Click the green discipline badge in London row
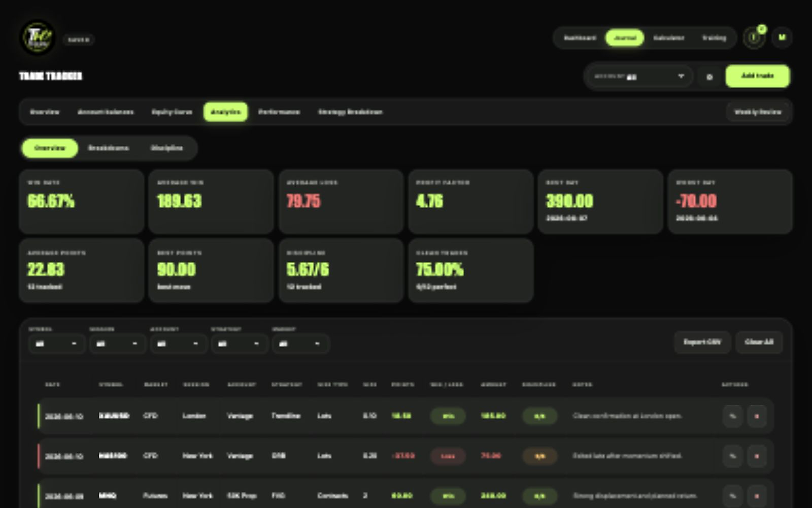 (x=539, y=416)
